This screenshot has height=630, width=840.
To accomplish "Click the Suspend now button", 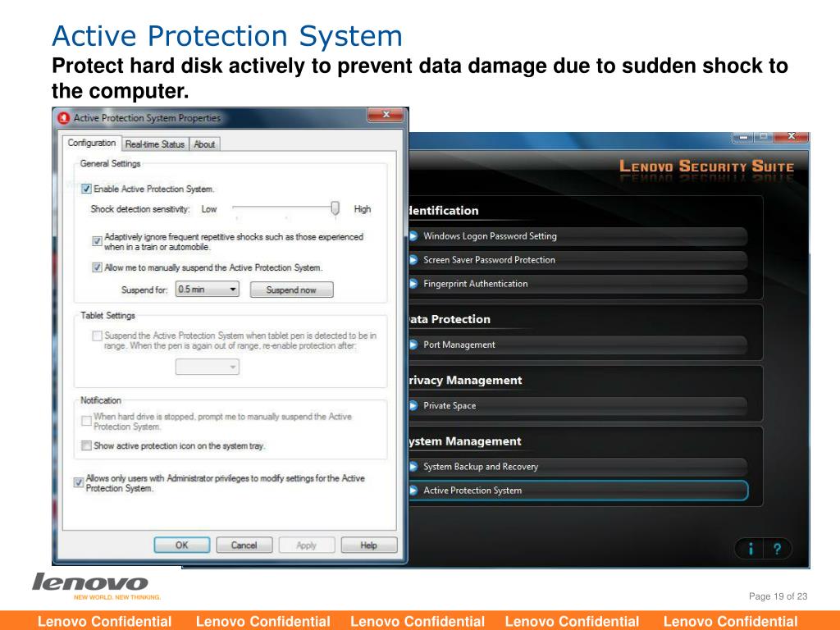I will 291,290.
